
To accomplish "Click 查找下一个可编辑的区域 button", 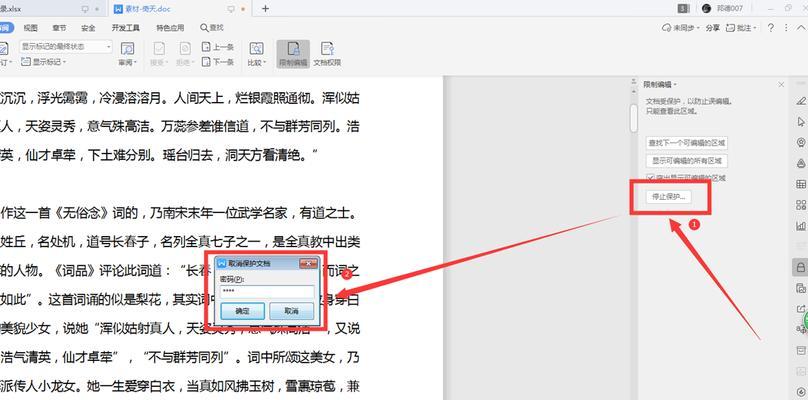I will 687,143.
